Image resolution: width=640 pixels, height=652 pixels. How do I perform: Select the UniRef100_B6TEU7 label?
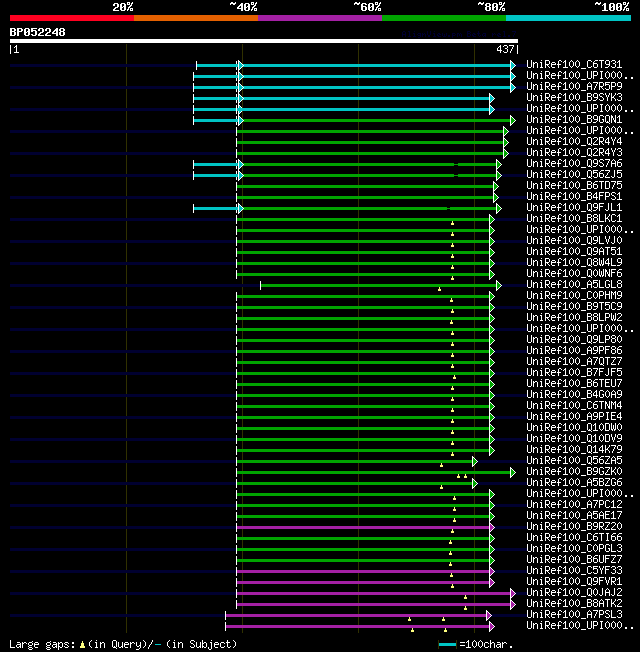pyautogui.click(x=574, y=383)
